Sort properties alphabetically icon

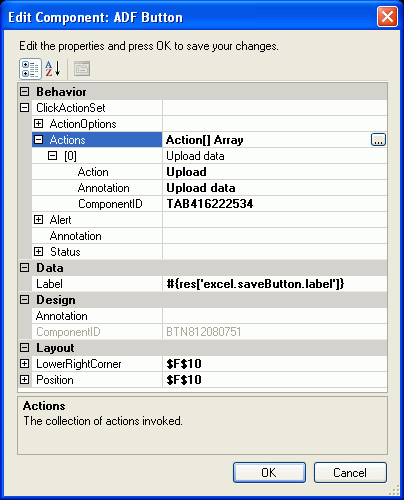tap(53, 69)
